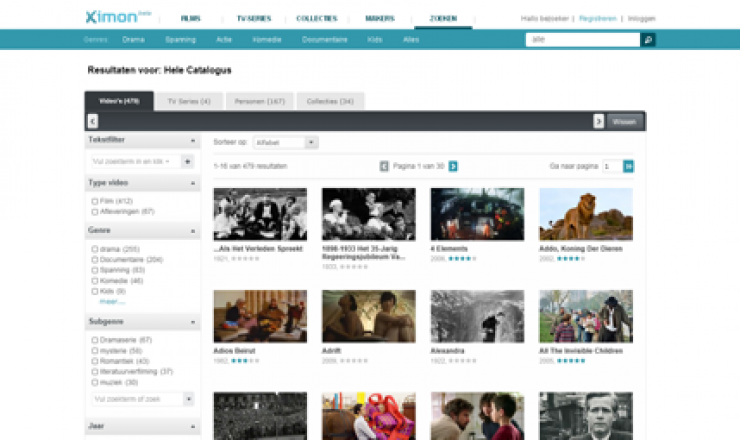This screenshot has width=740, height=440.
Task: Enable the Documentaire genre filter
Action: 95,259
